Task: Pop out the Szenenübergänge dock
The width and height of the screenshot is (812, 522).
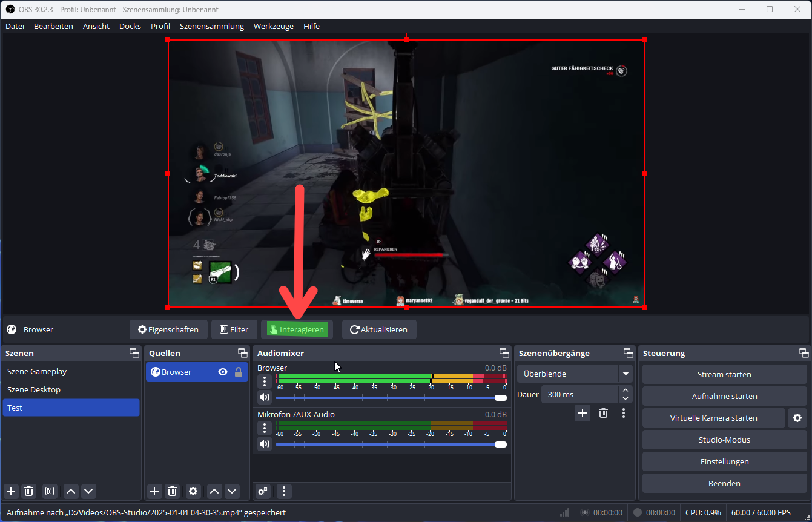Action: [x=628, y=353]
